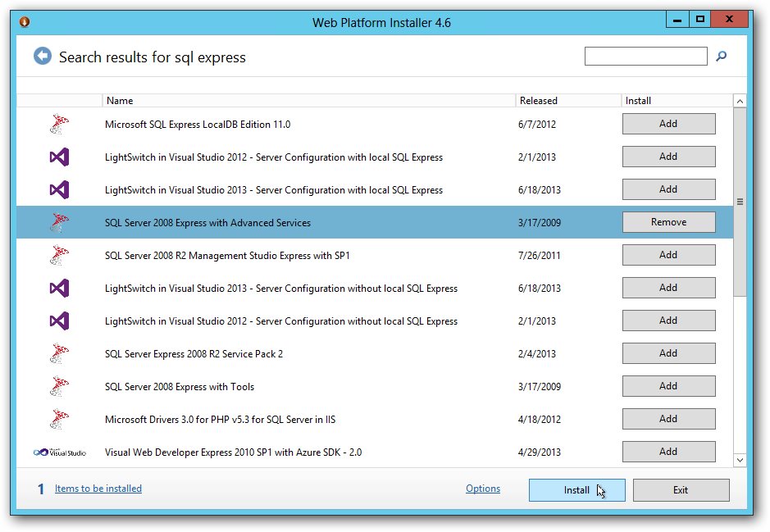Image resolution: width=770 pixels, height=532 pixels.
Task: Add SQL Server Express 2008 R2 Service Pack 2
Action: coord(669,353)
